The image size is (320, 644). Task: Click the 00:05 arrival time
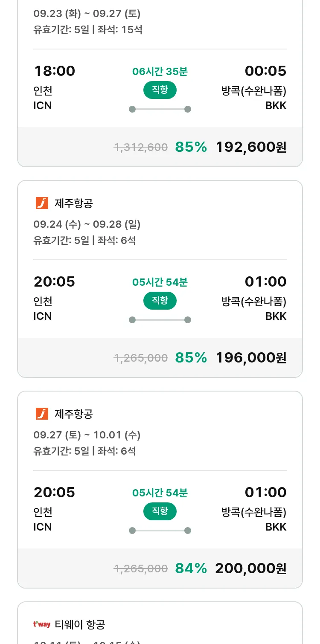coord(265,71)
